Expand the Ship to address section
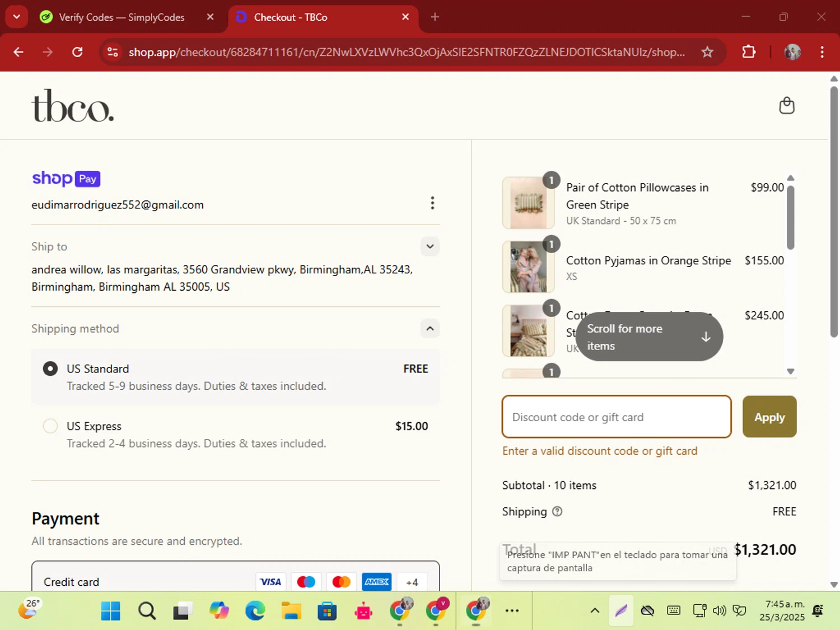The width and height of the screenshot is (840, 630). (430, 246)
